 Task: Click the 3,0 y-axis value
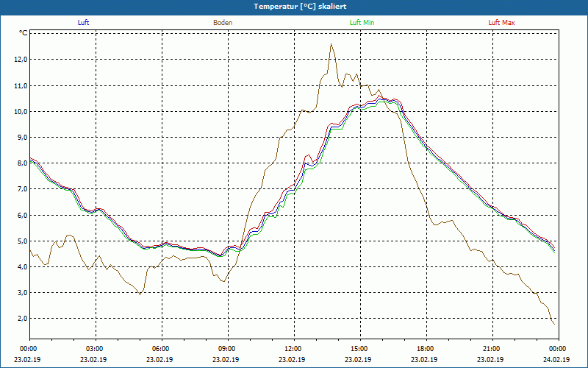[x=22, y=292]
